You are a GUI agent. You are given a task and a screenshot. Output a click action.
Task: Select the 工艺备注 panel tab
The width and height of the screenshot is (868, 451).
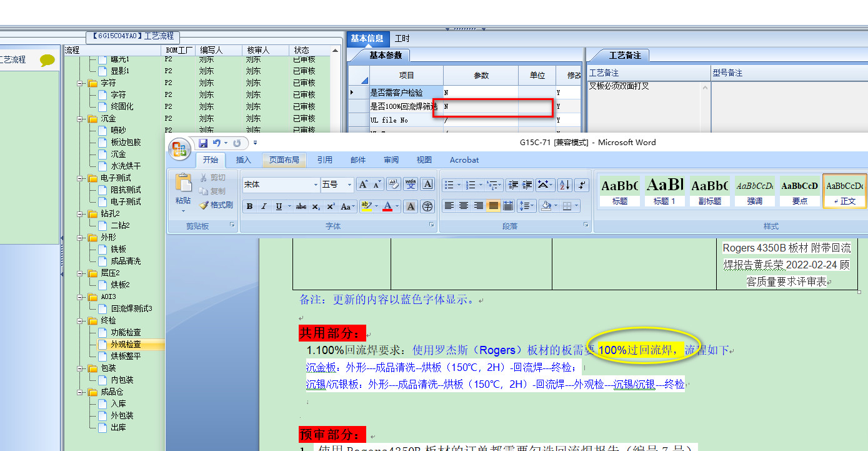pos(625,56)
